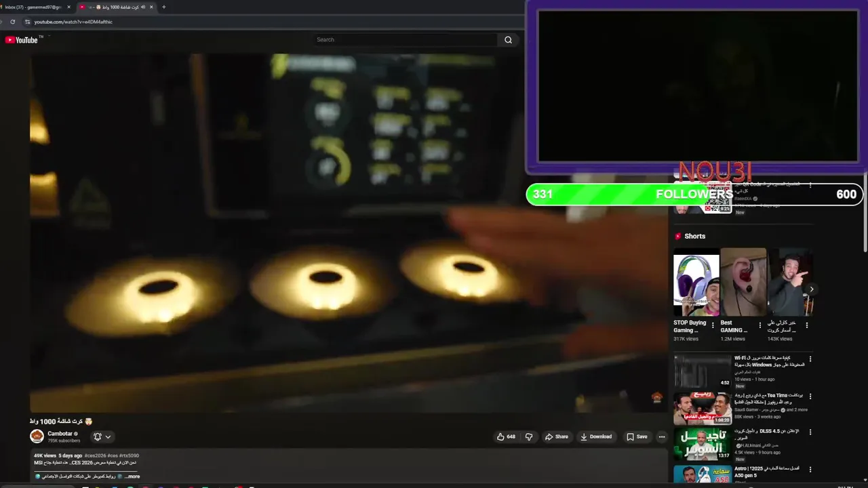Screen dimensions: 868x488
Task: Dislike the video
Action: (529, 436)
